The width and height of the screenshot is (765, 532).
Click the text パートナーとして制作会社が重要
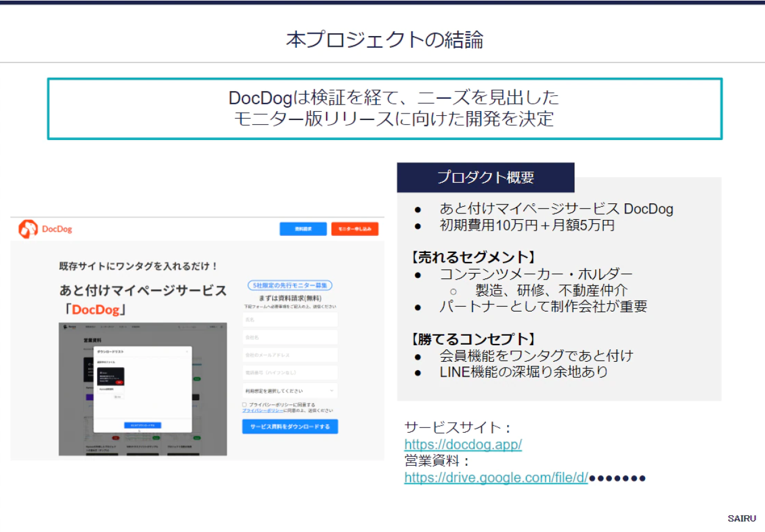(x=543, y=306)
